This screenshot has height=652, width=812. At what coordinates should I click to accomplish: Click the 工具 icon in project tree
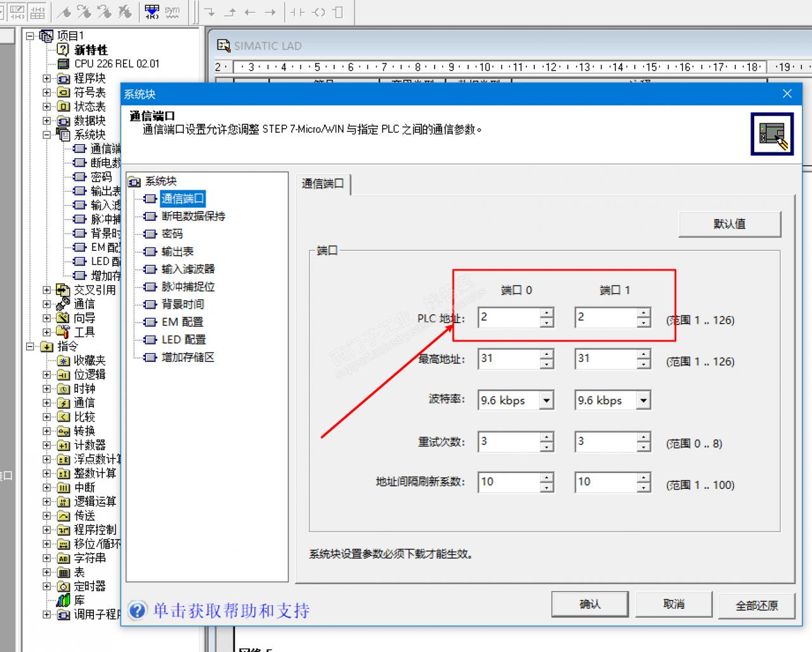63,331
